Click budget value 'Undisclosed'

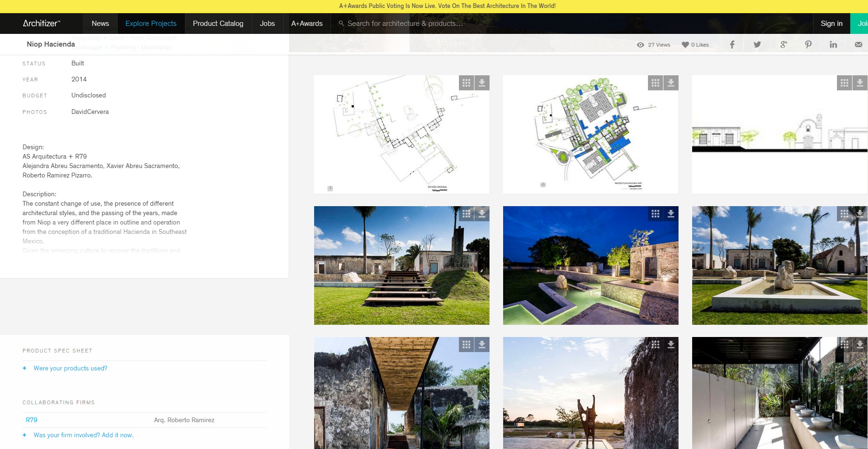pos(88,95)
